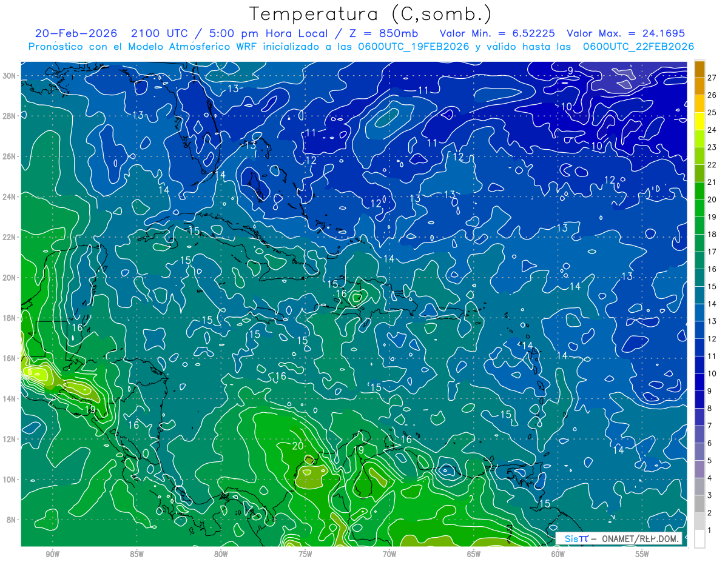Click the "Valor Min. = 6.52225" text
Viewport: 728px width, 562px height.
pos(497,33)
